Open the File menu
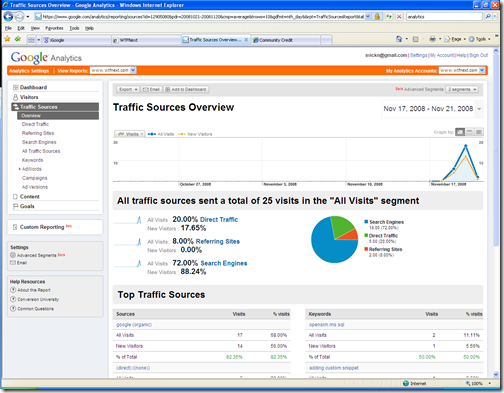Image resolution: width=504 pixels, height=393 pixels. click(x=8, y=28)
